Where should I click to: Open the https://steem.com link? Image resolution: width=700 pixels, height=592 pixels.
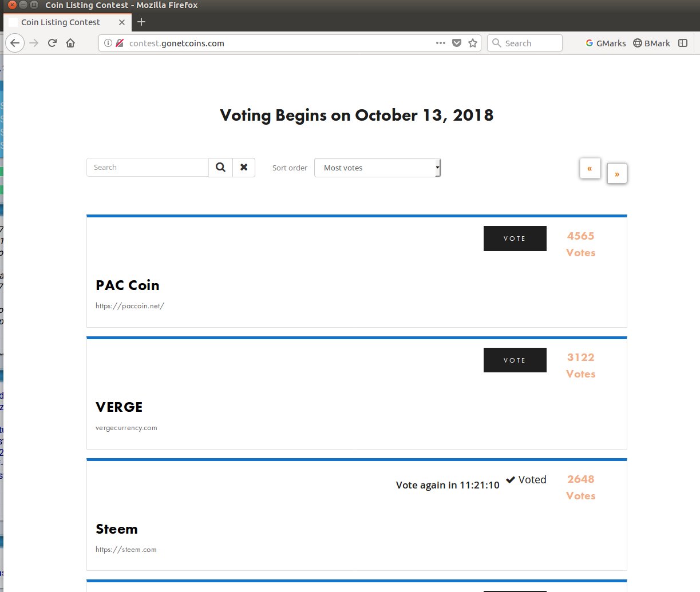point(126,550)
